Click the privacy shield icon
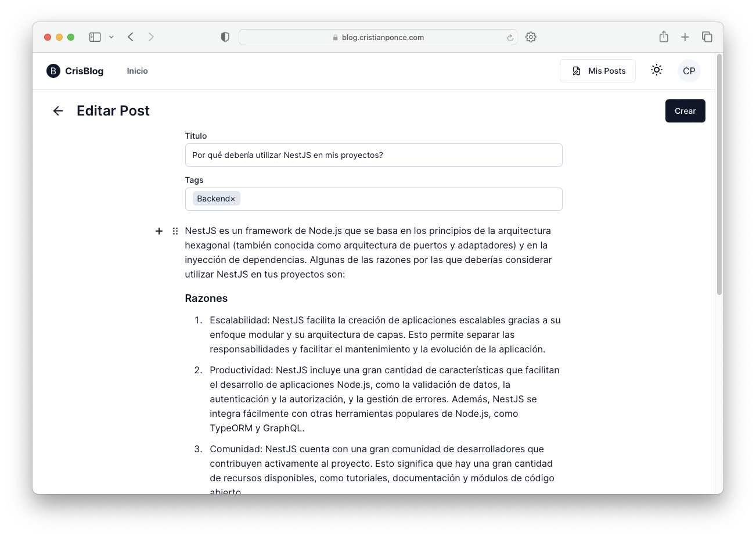This screenshot has height=537, width=756. pos(225,37)
